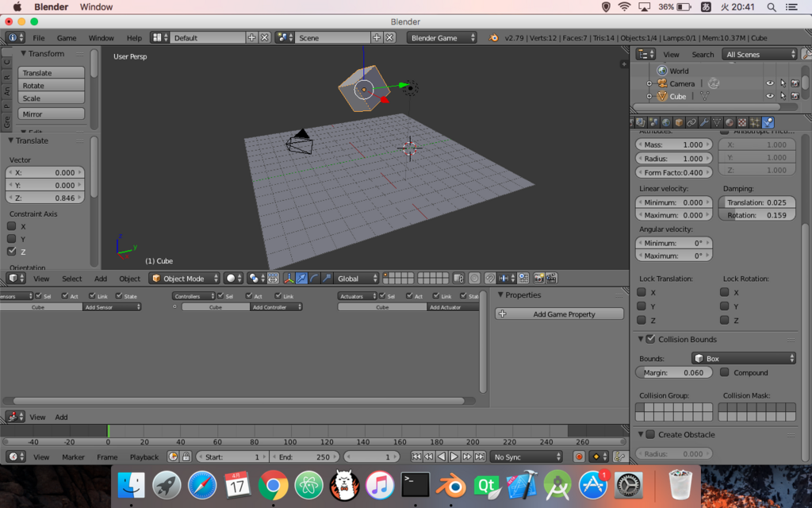Screen dimensions: 812x508
Task: Open the Bounds Box type dropdown
Action: [x=744, y=358]
